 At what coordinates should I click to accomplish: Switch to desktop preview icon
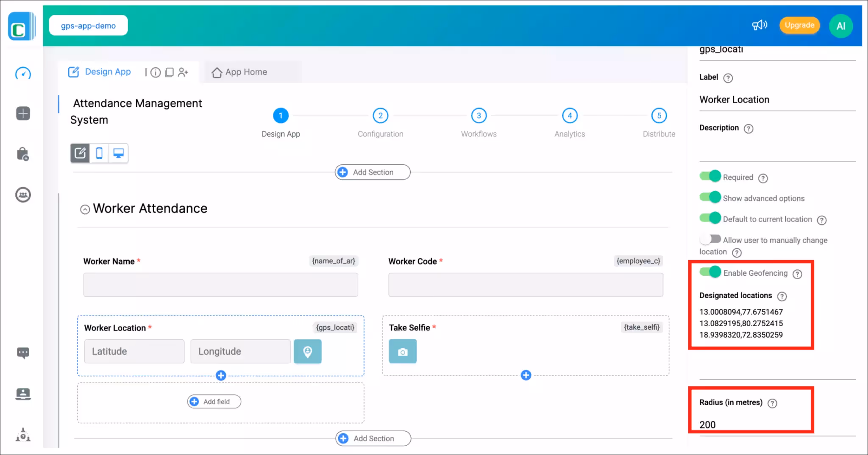tap(119, 153)
